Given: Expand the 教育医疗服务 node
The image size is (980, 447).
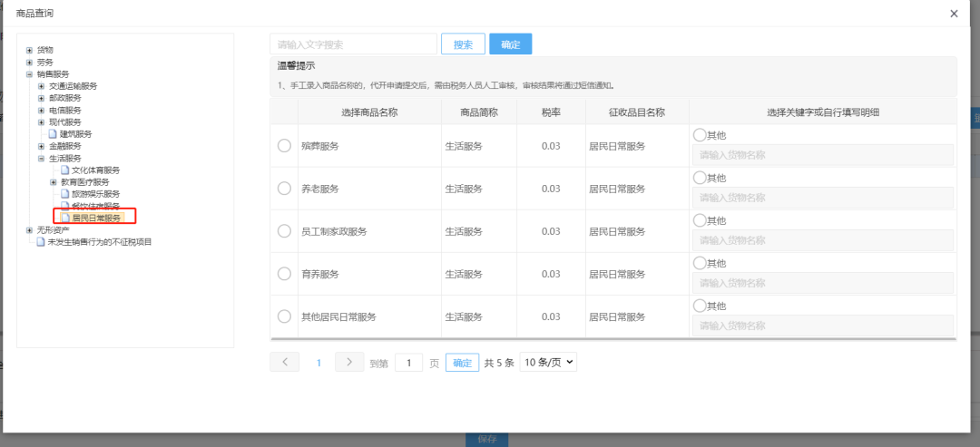Looking at the screenshot, I should (x=54, y=182).
